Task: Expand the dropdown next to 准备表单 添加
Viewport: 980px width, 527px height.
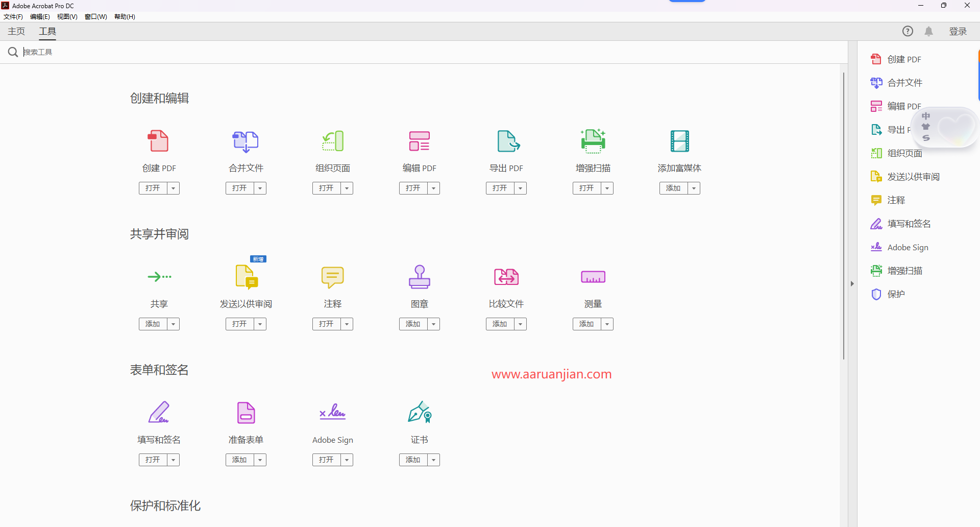Action: click(260, 460)
